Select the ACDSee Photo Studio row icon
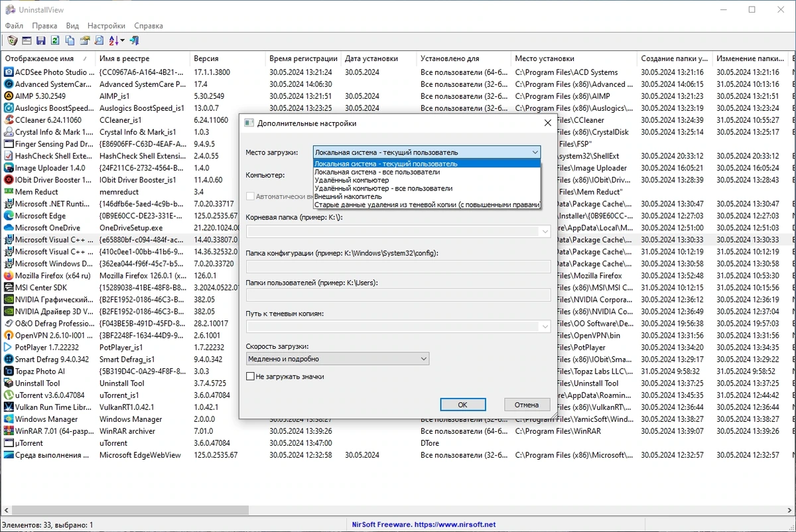 (9, 72)
